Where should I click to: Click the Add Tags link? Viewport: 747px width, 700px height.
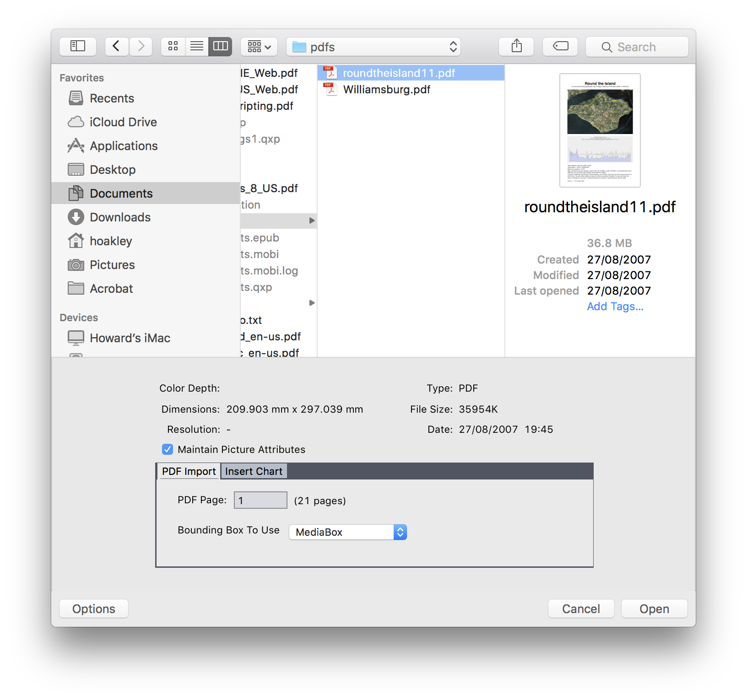coord(615,306)
